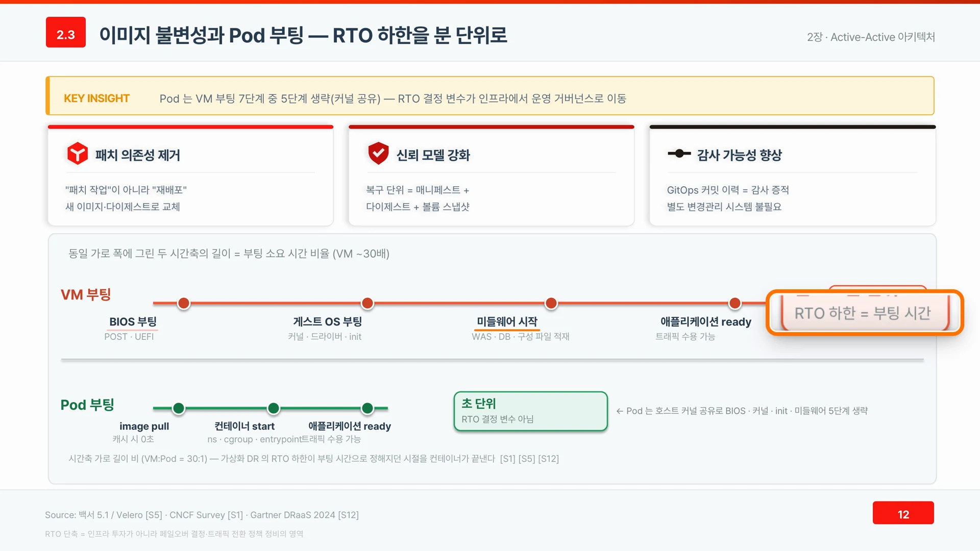The width and height of the screenshot is (980, 551).
Task: Click the KEY INSIGHT label
Action: pos(96,98)
